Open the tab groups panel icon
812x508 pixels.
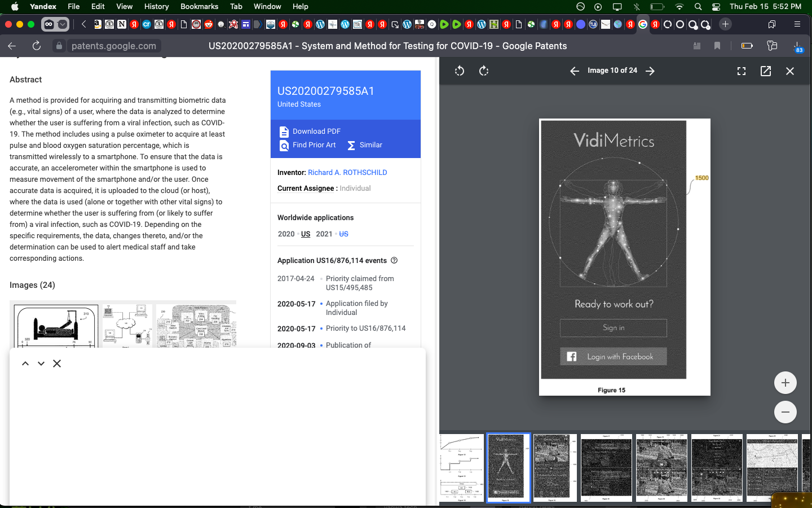pos(772,24)
